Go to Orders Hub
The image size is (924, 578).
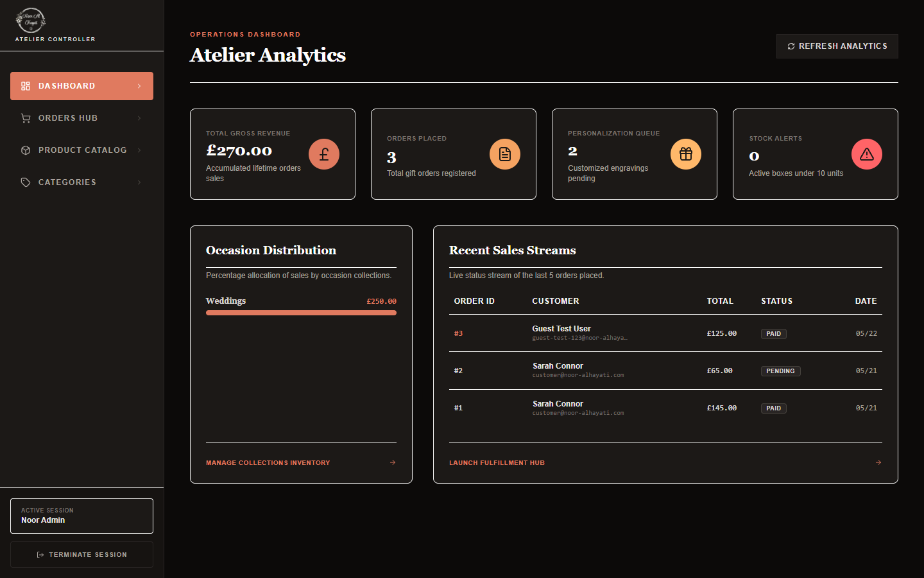[x=81, y=118]
